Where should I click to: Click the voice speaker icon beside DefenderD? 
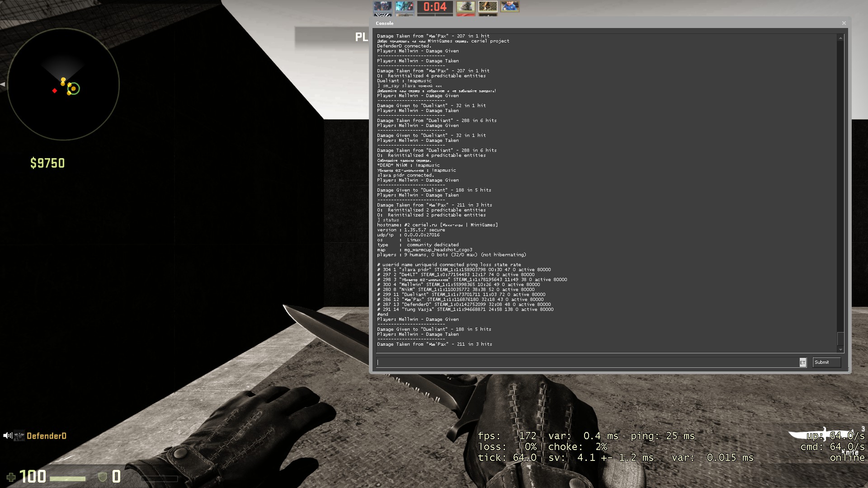7,436
